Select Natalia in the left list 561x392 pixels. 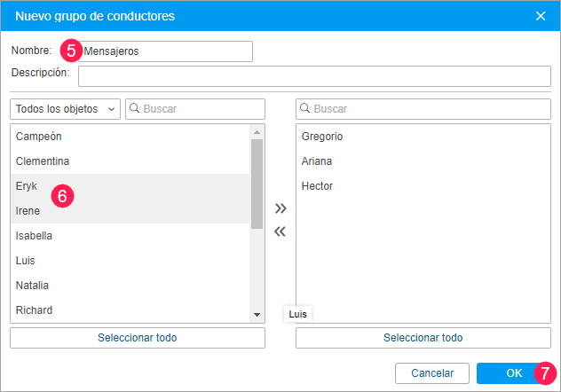pos(33,286)
